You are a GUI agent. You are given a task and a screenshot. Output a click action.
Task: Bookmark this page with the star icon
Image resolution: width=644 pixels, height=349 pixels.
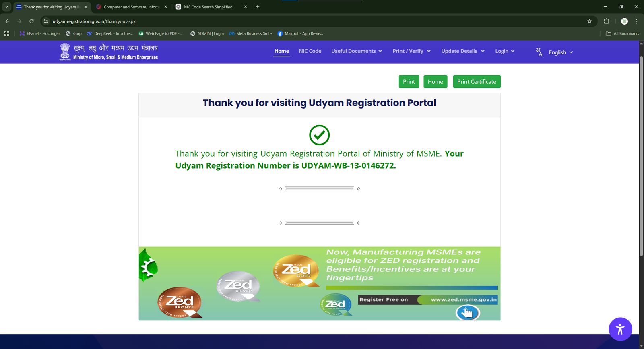(590, 21)
